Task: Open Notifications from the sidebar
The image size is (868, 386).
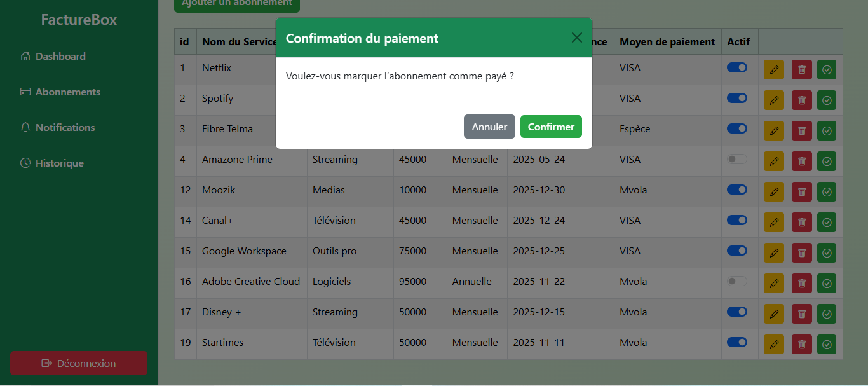Action: tap(58, 127)
